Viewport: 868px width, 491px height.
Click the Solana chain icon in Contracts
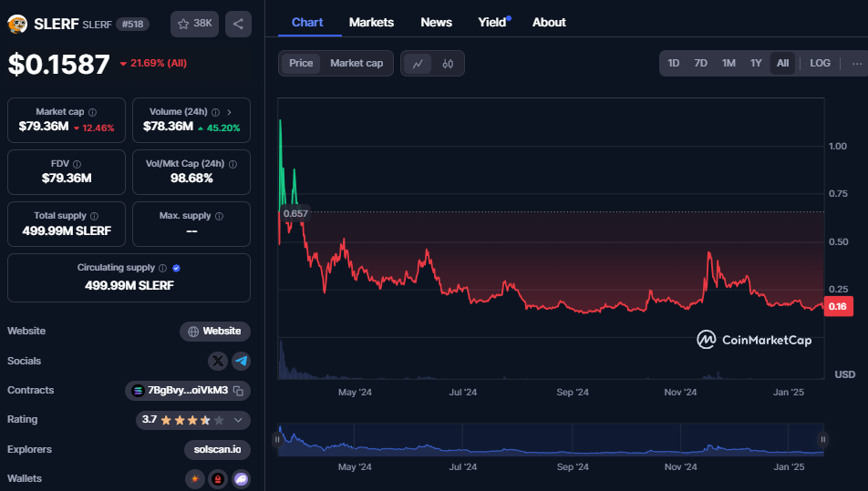coord(138,391)
